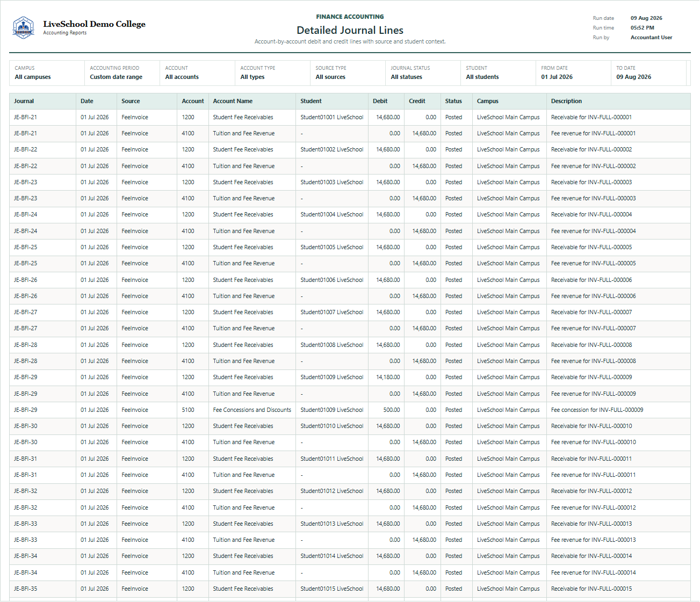Click the From Date value '01 Jul 2026'

[x=557, y=77]
